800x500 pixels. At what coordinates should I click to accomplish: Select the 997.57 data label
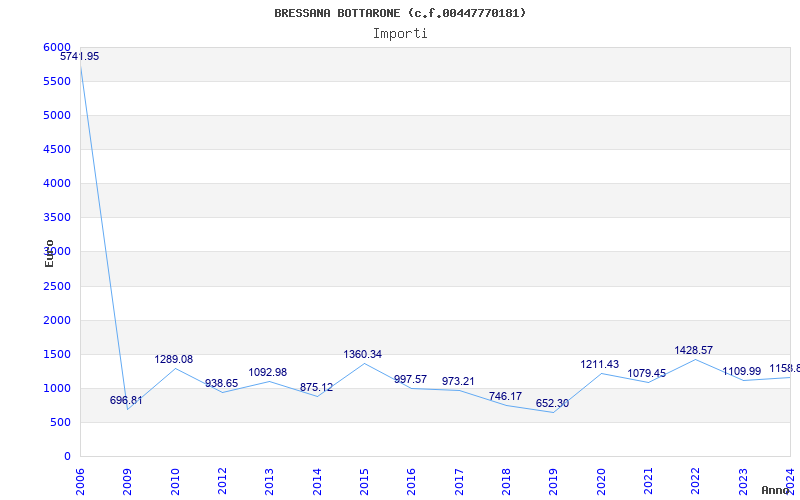pyautogui.click(x=410, y=380)
